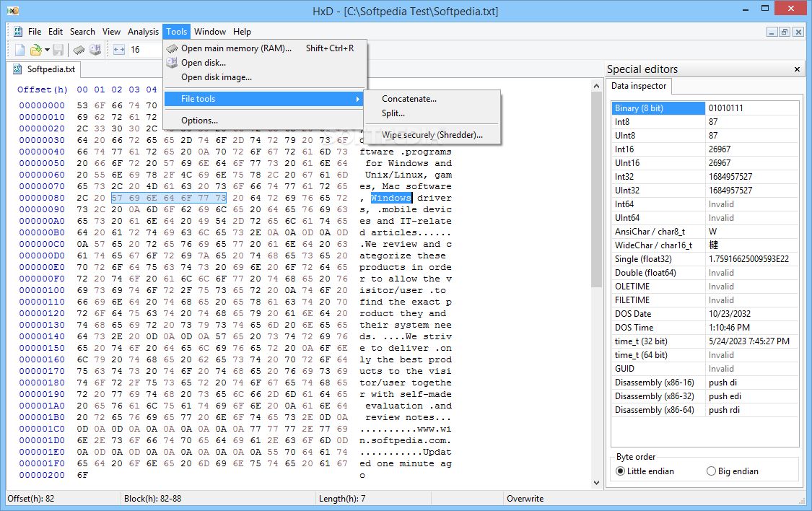Open the File menu
Image resolution: width=812 pixels, height=511 pixels.
35,32
